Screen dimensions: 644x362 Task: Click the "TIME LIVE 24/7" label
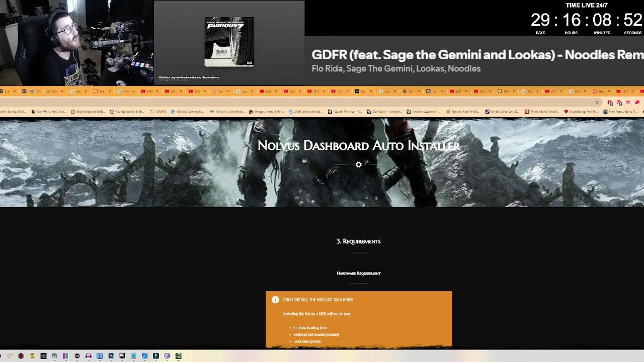587,5
